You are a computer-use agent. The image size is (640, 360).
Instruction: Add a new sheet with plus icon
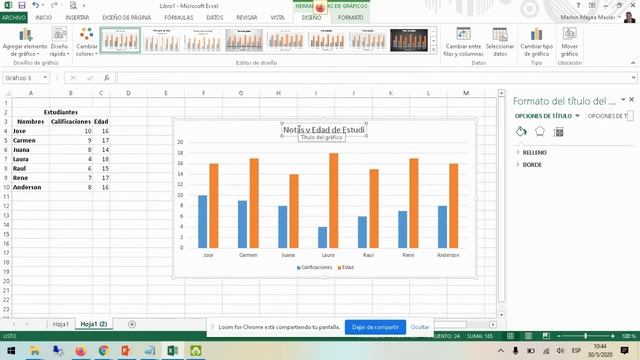coord(131,324)
